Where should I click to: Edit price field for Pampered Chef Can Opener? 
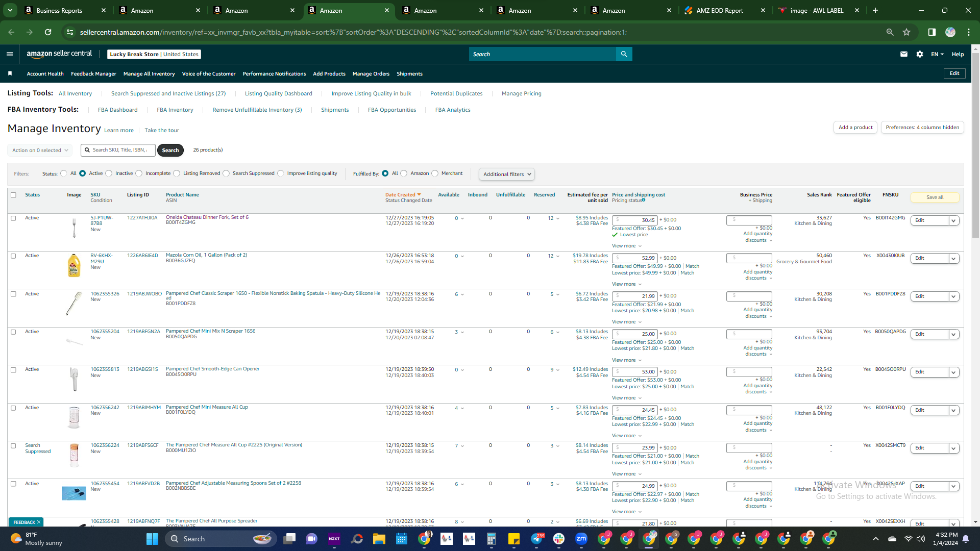[635, 372]
